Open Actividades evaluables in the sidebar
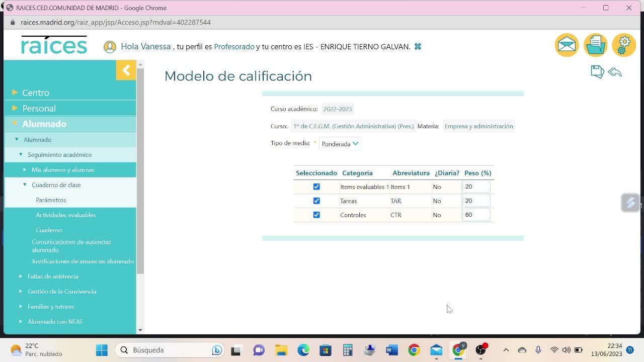This screenshot has height=362, width=644. (65, 215)
